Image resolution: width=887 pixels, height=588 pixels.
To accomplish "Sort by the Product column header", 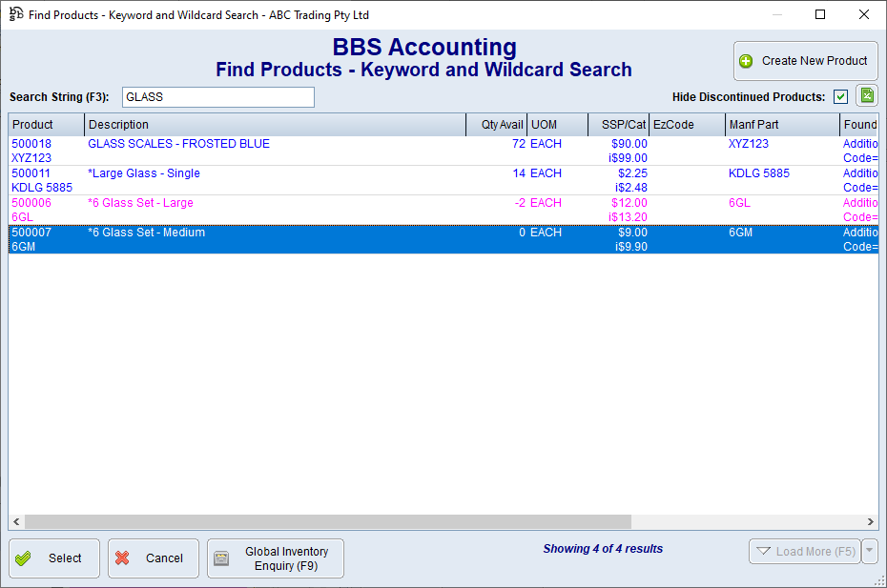I will point(46,125).
